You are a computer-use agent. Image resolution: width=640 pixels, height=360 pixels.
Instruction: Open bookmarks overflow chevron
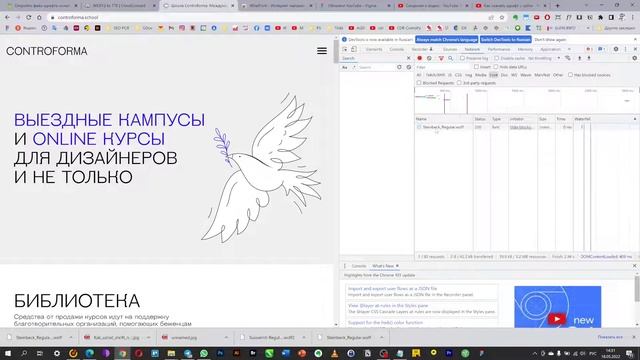click(588, 28)
